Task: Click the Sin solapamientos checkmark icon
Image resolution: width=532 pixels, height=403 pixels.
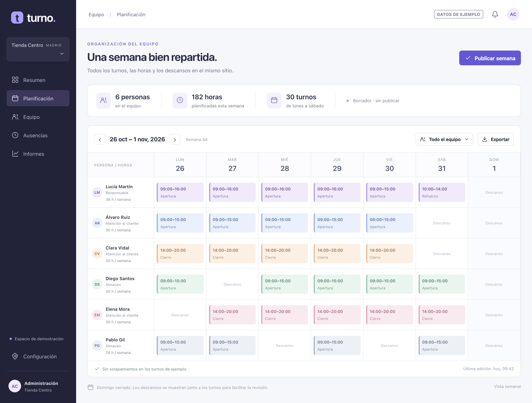Action: click(97, 369)
